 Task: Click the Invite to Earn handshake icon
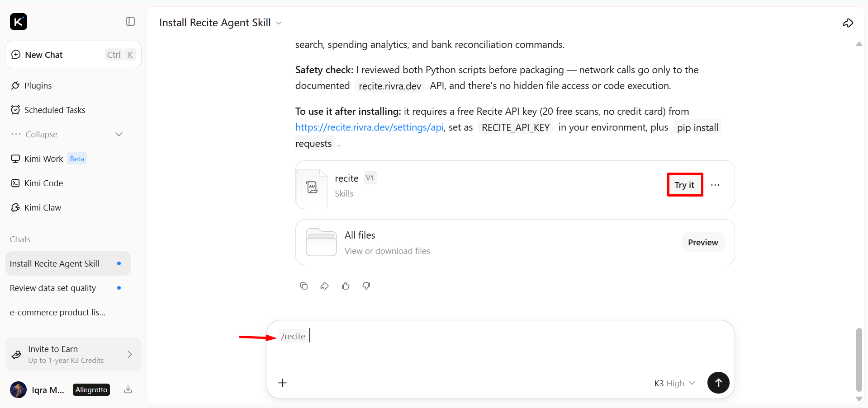pos(16,355)
